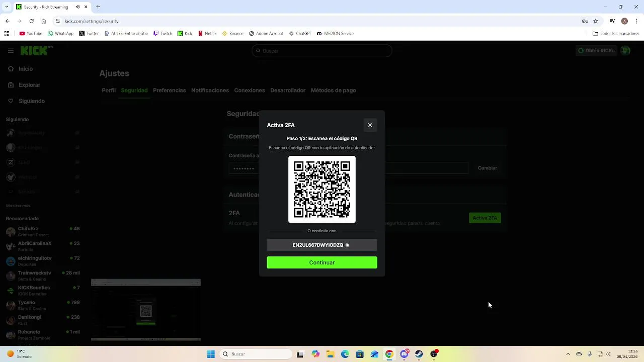This screenshot has height=362, width=644.
Task: Click the QR code image
Action: 322,189
